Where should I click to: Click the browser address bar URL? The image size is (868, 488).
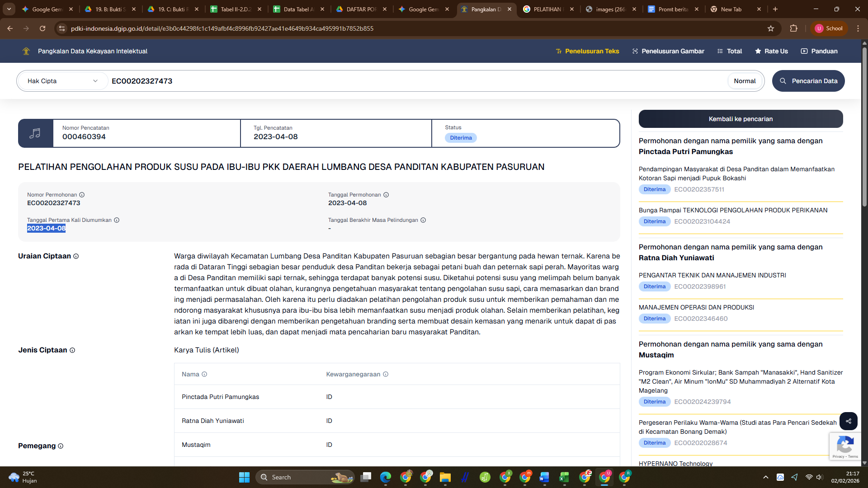(222, 28)
